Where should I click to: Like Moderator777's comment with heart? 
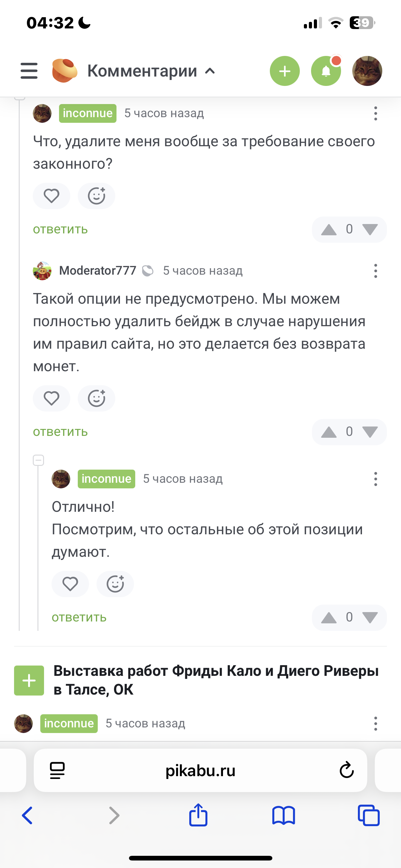52,398
